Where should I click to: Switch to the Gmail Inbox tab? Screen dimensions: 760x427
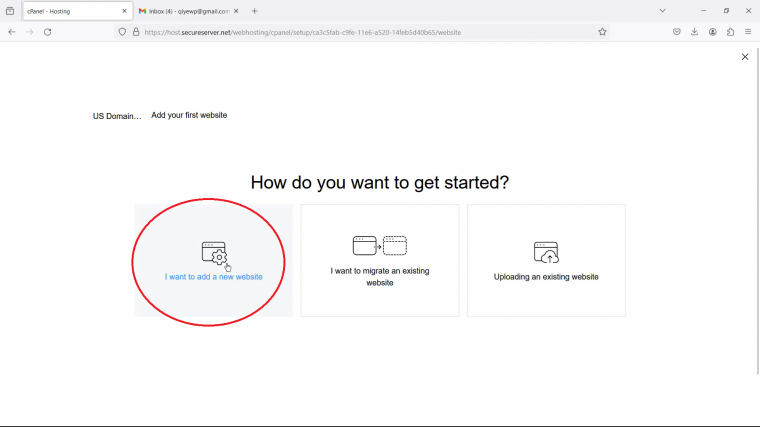[x=184, y=11]
